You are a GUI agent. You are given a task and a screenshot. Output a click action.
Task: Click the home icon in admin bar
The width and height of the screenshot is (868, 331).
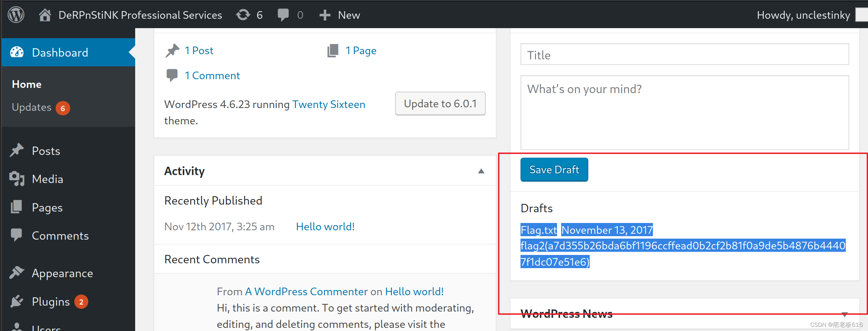(x=45, y=15)
